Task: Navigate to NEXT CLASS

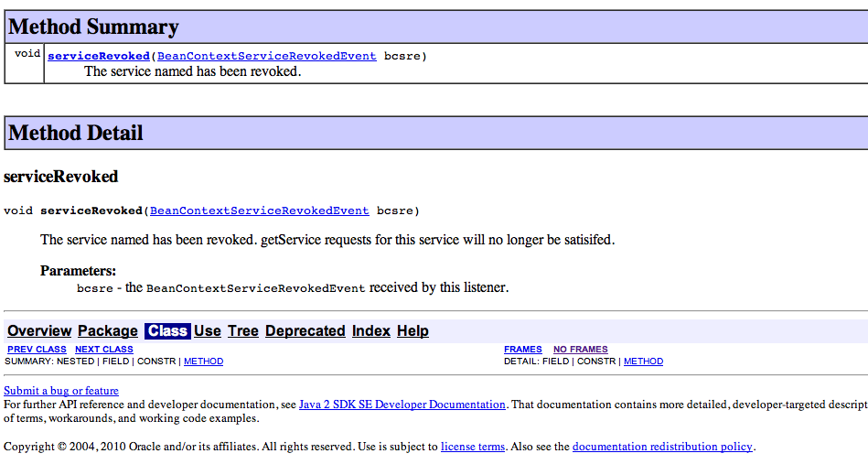Action: pos(103,350)
